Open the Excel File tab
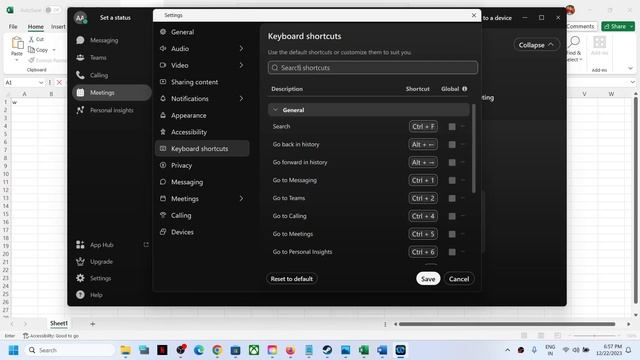This screenshot has height=360, width=640. pos(13,27)
